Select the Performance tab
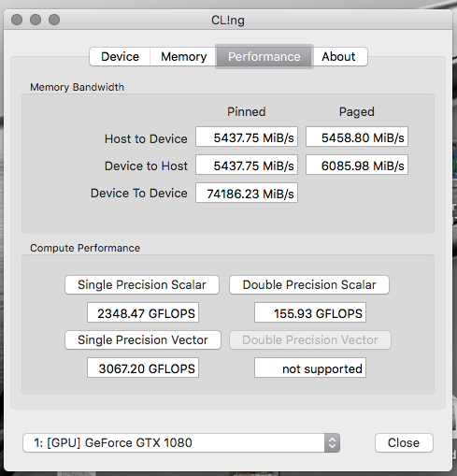457x476 pixels. 264,57
